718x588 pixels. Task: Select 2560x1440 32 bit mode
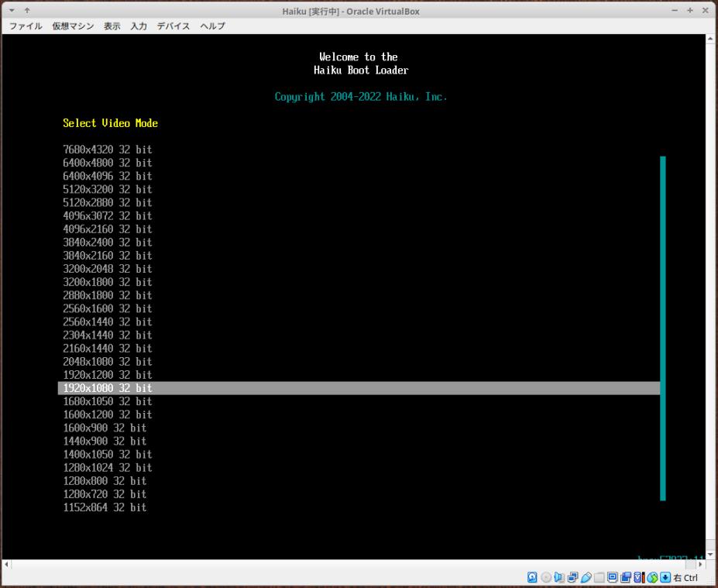107,322
